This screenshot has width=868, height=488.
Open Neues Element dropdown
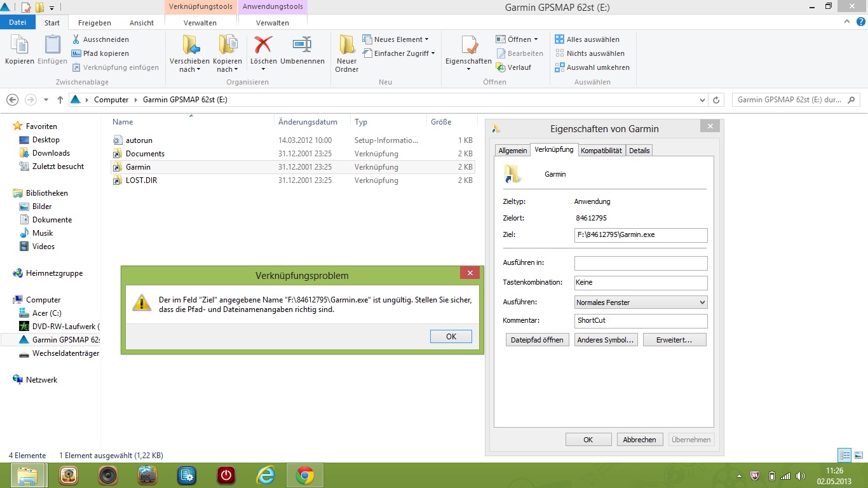[395, 39]
